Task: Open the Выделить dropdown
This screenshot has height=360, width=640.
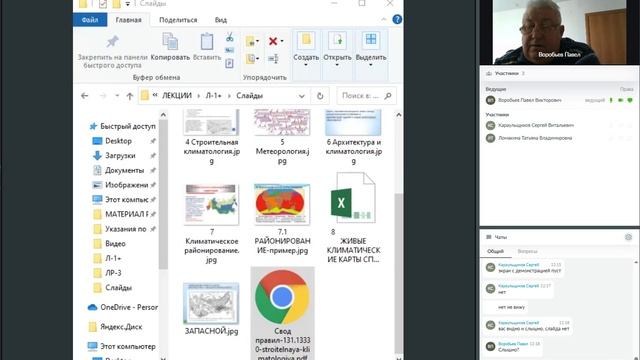Action: [371, 50]
